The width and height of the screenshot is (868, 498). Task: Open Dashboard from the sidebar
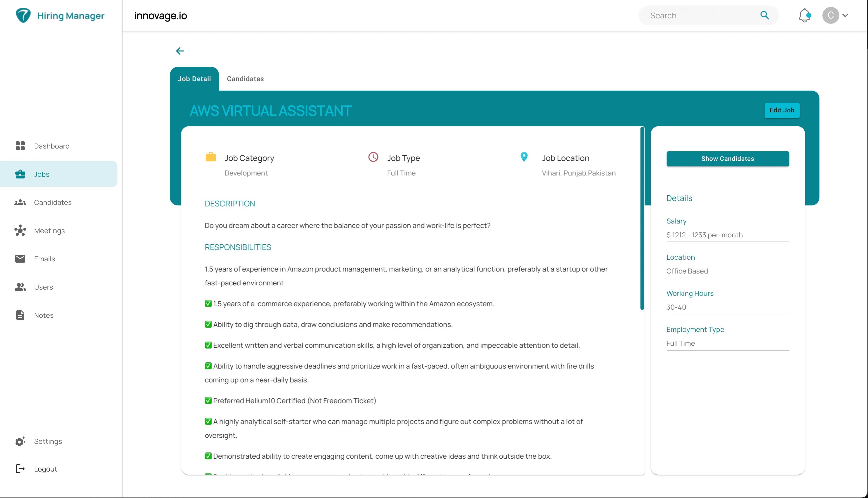pos(58,146)
